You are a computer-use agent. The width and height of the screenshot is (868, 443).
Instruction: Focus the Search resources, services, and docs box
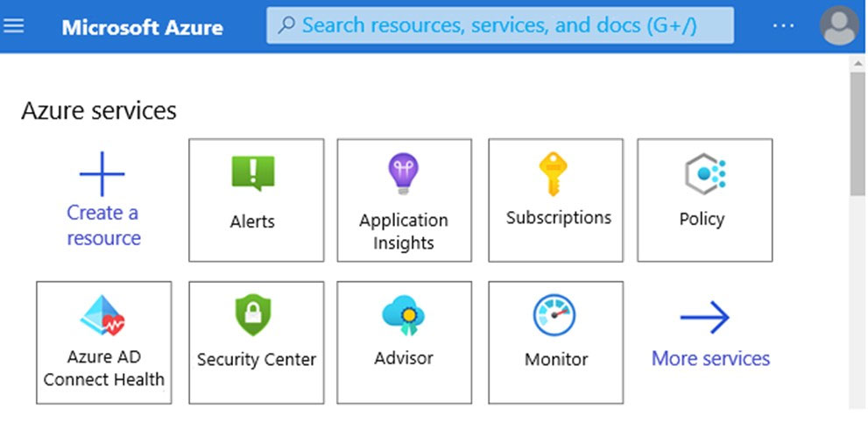(500, 25)
